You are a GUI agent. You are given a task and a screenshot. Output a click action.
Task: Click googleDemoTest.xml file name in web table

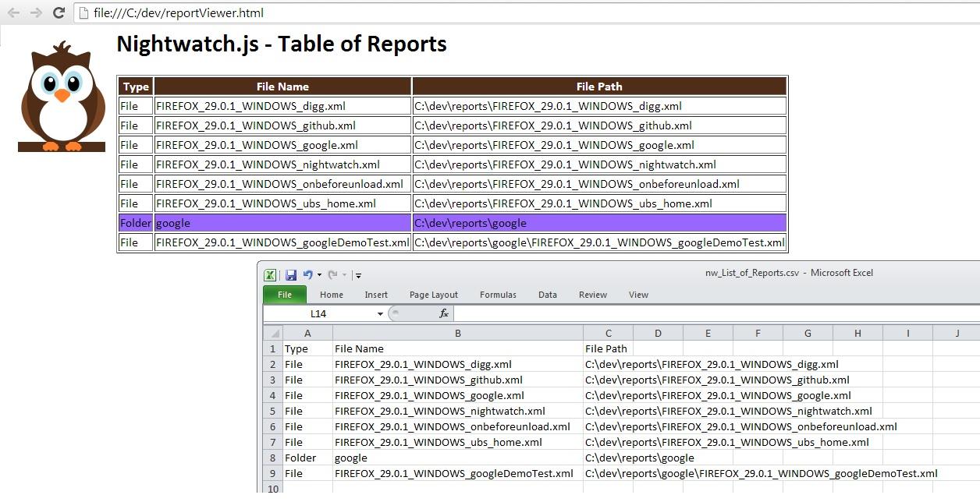pyautogui.click(x=282, y=242)
